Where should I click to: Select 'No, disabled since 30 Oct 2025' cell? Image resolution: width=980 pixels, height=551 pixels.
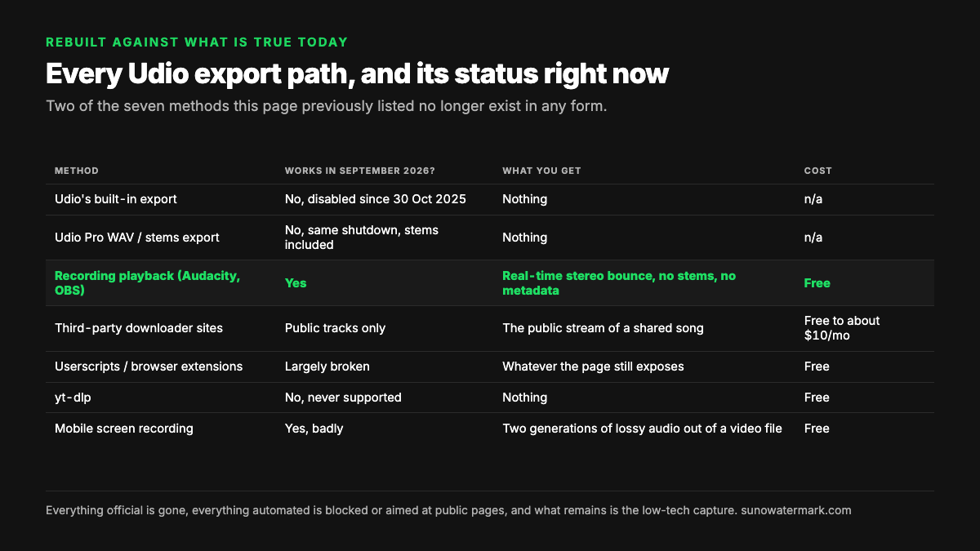coord(376,199)
